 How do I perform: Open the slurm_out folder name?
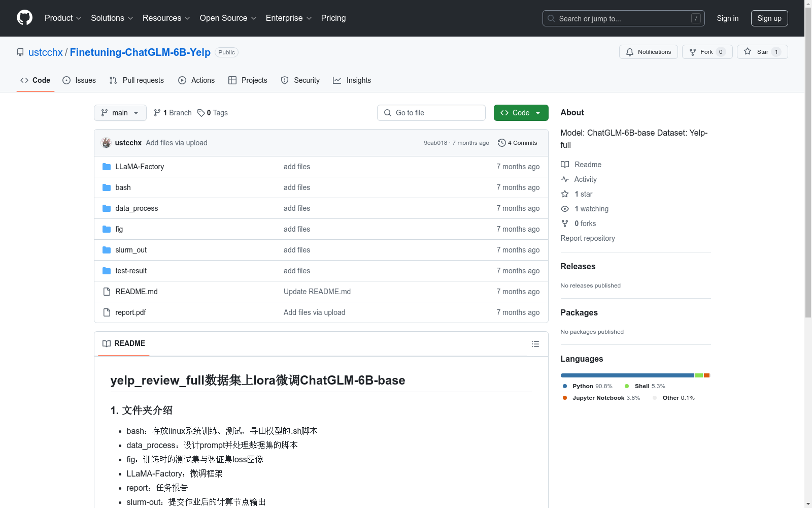(x=131, y=250)
